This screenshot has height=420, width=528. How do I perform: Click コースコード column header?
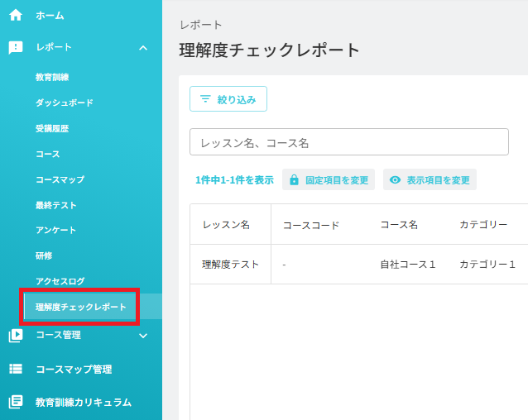pyautogui.click(x=311, y=225)
